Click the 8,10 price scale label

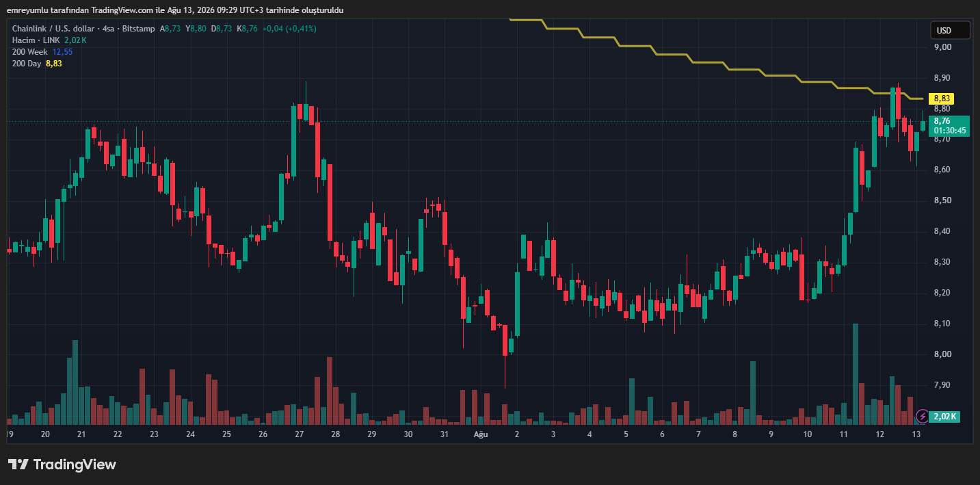[942, 324]
